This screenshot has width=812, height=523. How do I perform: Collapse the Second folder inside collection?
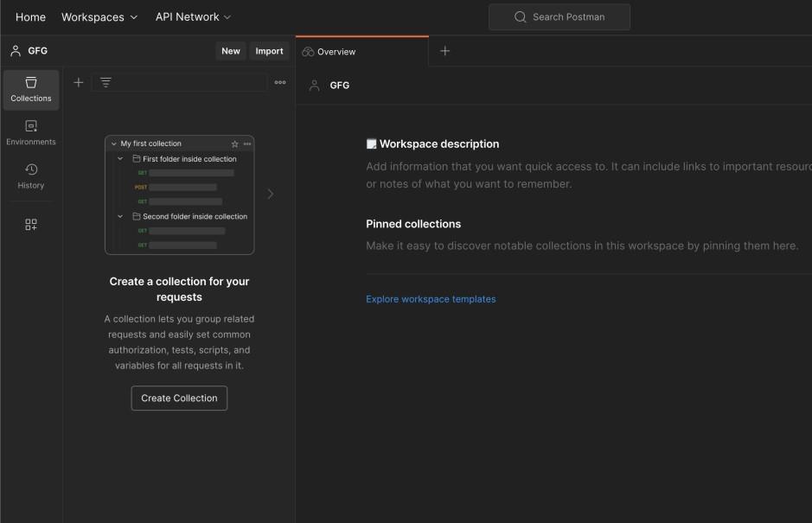click(x=120, y=217)
